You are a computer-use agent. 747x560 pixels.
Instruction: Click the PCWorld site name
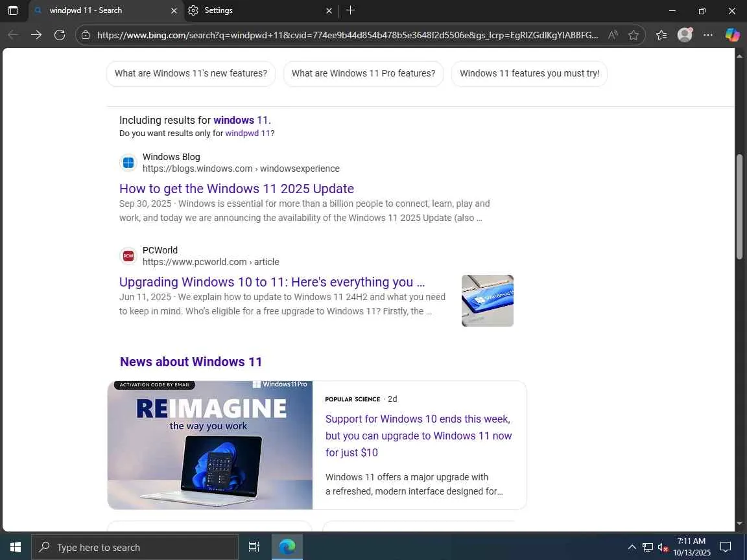tap(160, 250)
